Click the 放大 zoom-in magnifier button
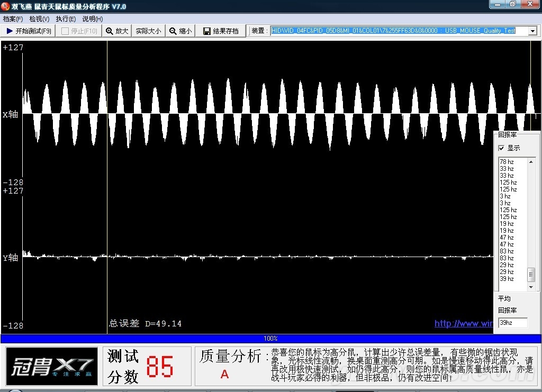 click(x=117, y=31)
